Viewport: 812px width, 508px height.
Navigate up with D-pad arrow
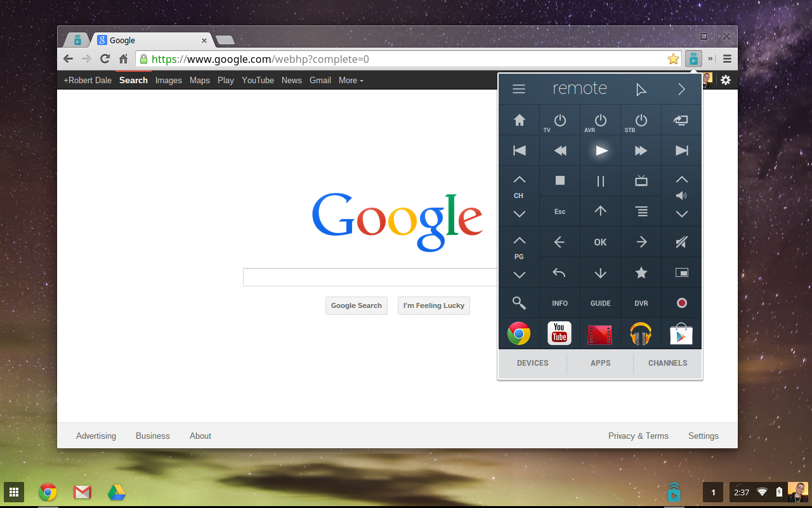coord(600,211)
